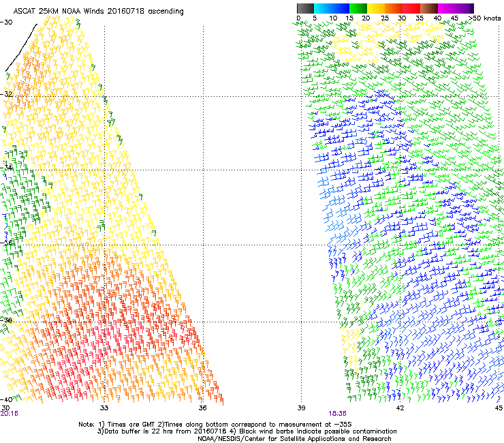Click the "Note: 1) Times are GMT" line

(215, 425)
